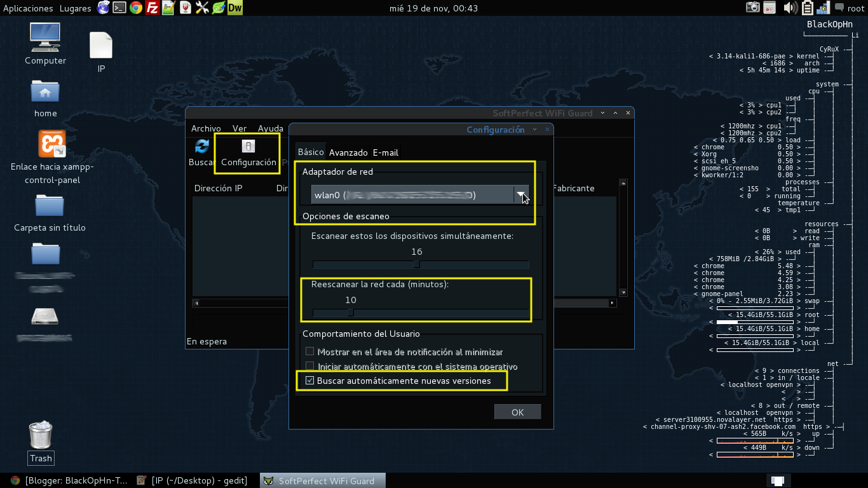
Task: Open the Ayuda menu in WiFi Guard
Action: (x=271, y=128)
